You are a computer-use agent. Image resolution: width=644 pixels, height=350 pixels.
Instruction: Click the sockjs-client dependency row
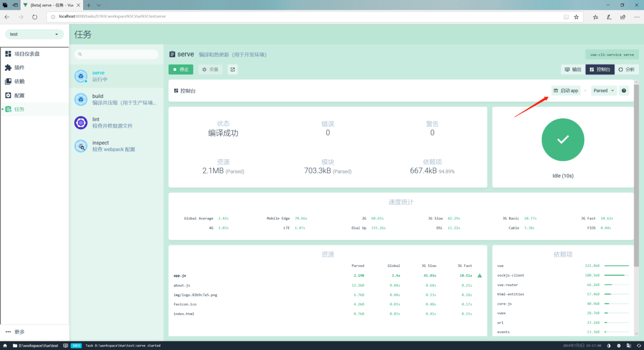pos(563,275)
